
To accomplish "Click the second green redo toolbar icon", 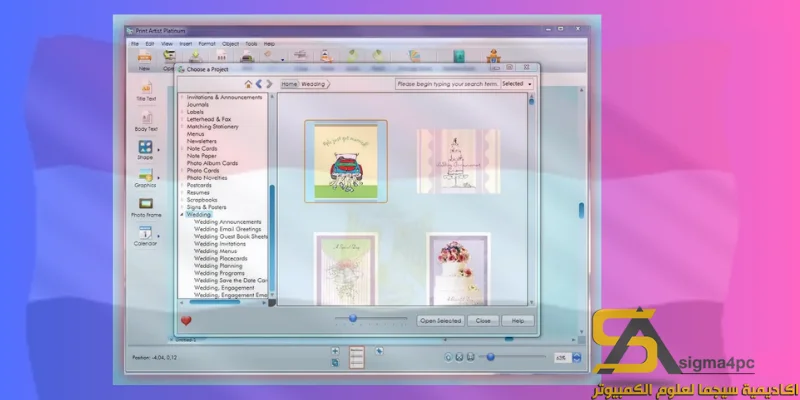I will coord(378,56).
